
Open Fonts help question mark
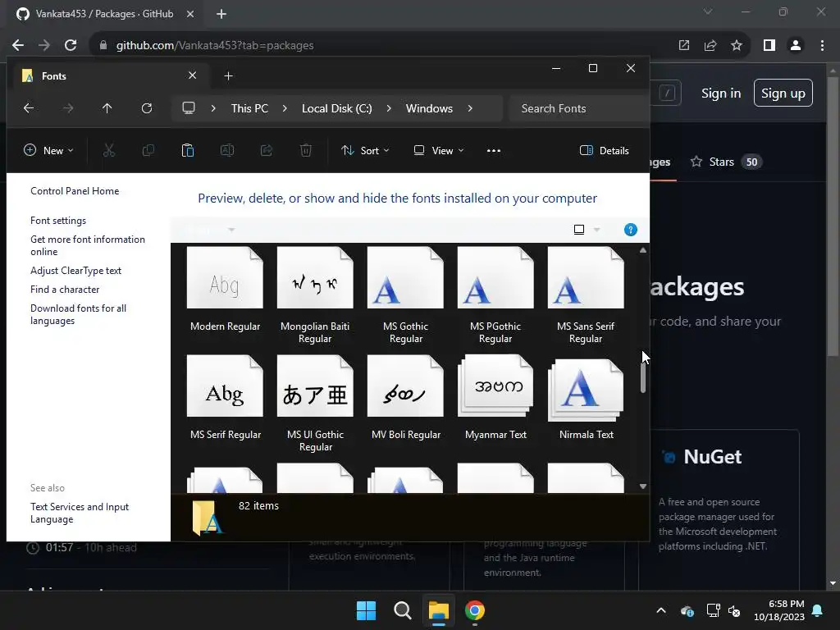click(631, 230)
